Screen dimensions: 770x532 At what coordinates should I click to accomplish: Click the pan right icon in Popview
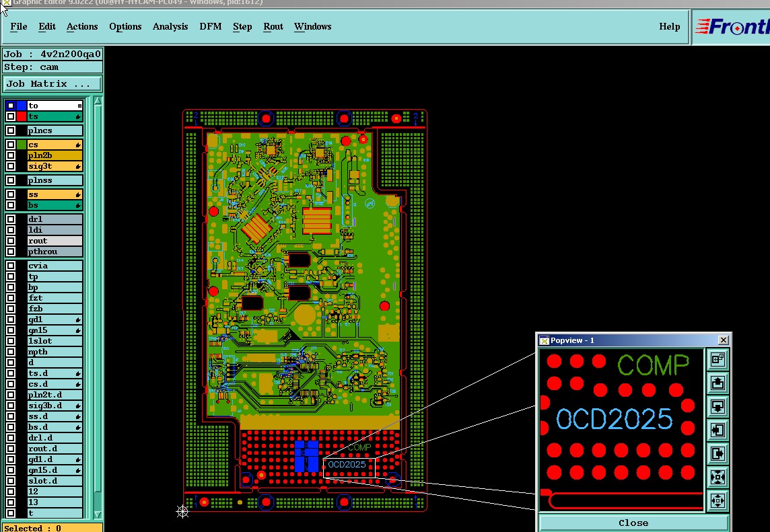717,453
